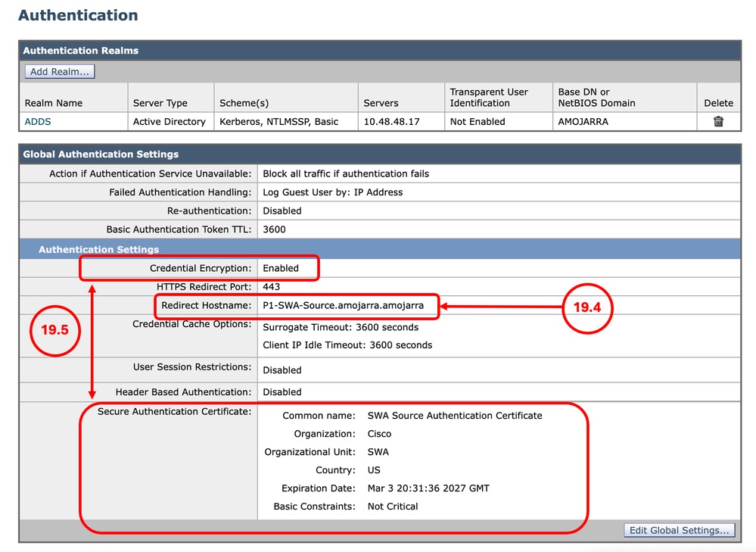Open the ADDS Active Directory realm

[x=37, y=121]
